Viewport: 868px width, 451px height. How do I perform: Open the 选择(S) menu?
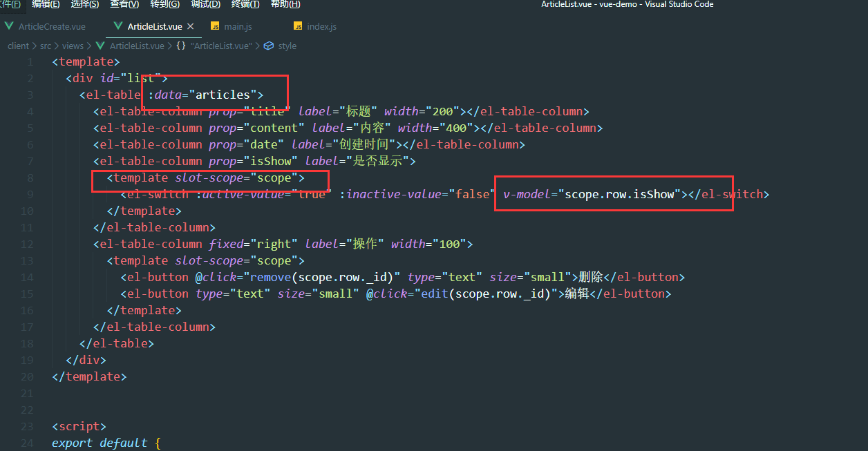[85, 4]
